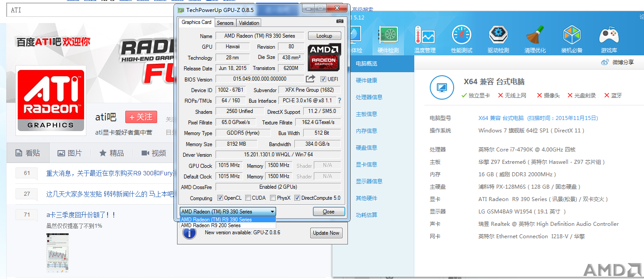Click the Bus Interface question mark
Screen dimensions: 644x279
point(339,101)
